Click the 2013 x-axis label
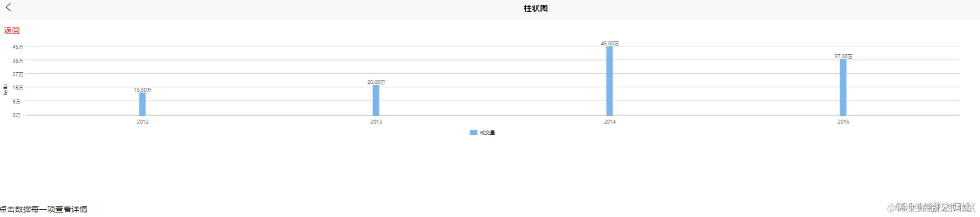The image size is (980, 217). (x=376, y=121)
